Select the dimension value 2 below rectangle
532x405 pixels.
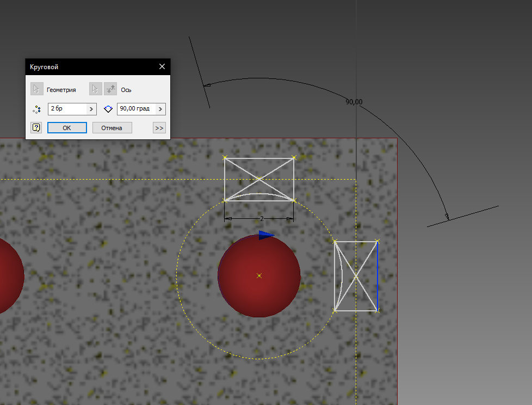tap(262, 219)
